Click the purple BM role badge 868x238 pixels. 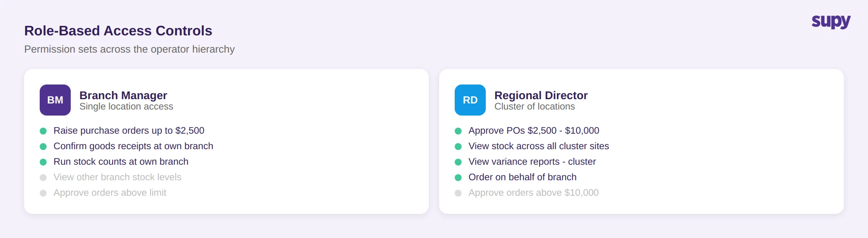[55, 100]
